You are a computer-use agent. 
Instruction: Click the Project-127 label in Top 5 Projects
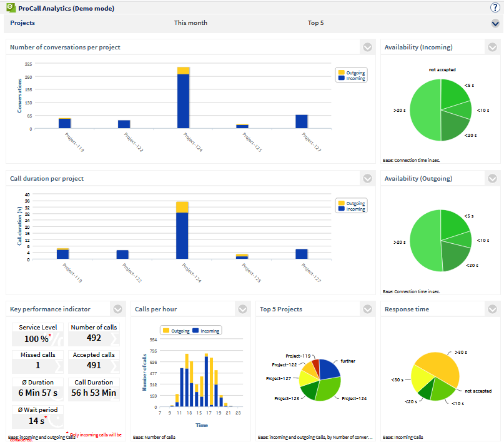279,378
